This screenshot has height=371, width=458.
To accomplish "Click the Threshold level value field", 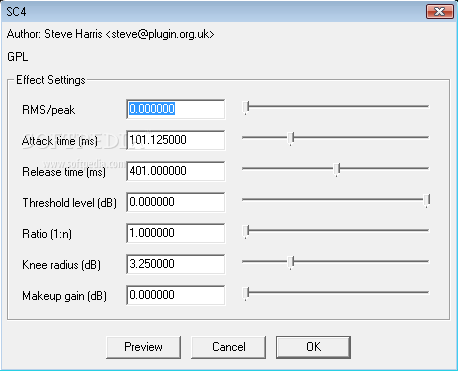I will 176,202.
